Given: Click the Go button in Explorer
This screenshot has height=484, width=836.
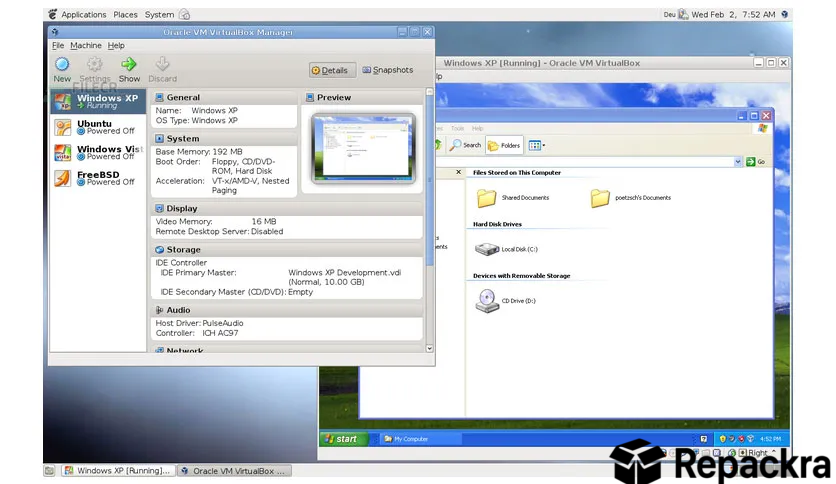Looking at the screenshot, I should 755,162.
